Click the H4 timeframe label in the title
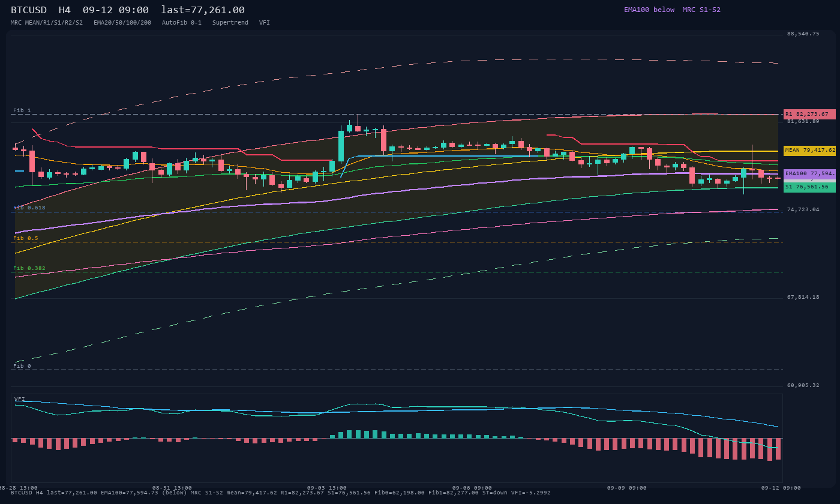Image resolution: width=840 pixels, height=504 pixels. coord(64,10)
